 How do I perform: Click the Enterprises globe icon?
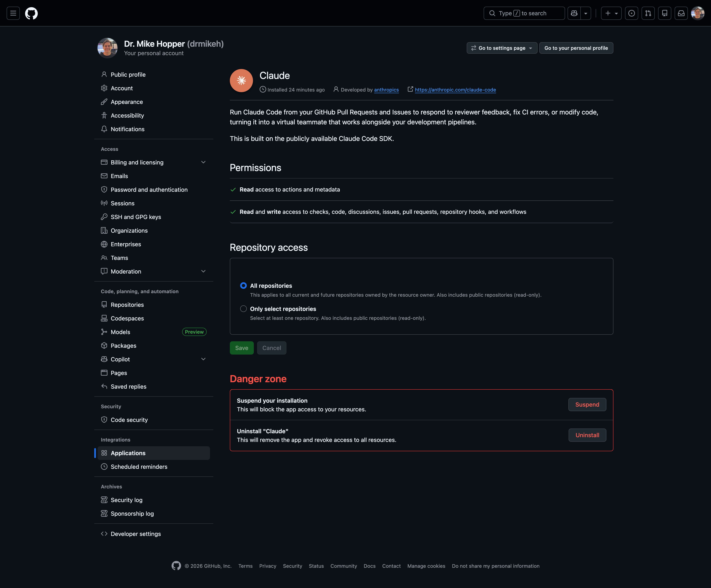104,244
